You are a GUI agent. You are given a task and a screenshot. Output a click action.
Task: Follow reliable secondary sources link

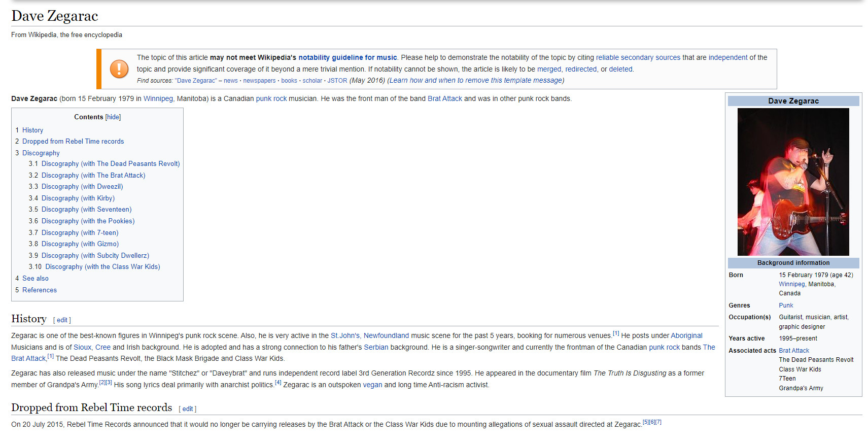638,58
